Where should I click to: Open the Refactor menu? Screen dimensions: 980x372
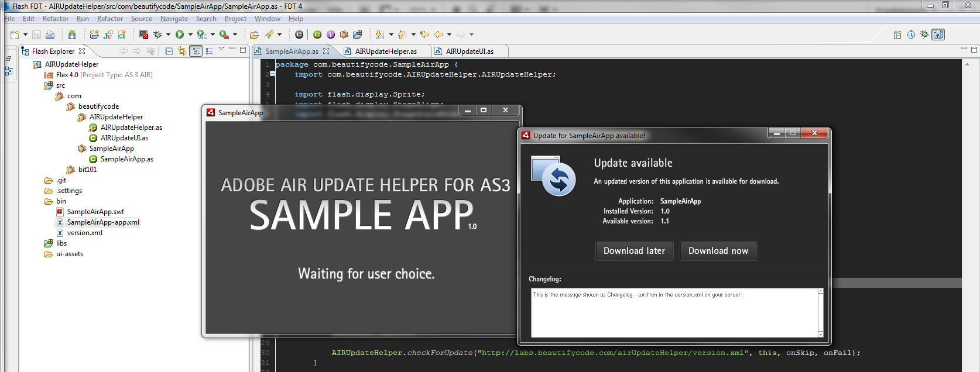pyautogui.click(x=56, y=19)
